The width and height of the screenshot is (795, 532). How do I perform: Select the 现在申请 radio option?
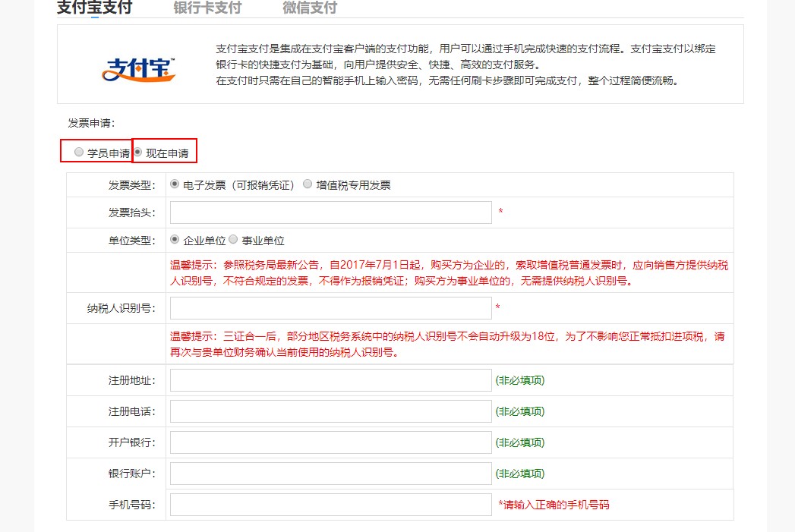(138, 153)
